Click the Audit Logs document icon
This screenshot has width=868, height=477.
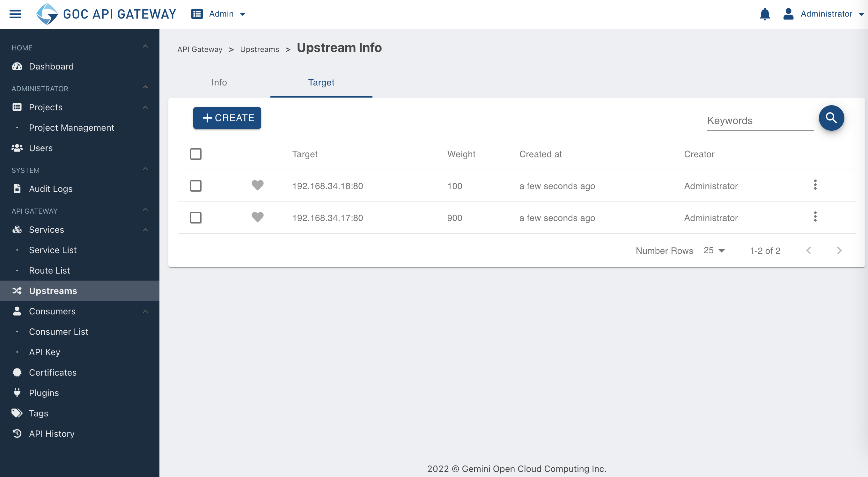click(17, 189)
